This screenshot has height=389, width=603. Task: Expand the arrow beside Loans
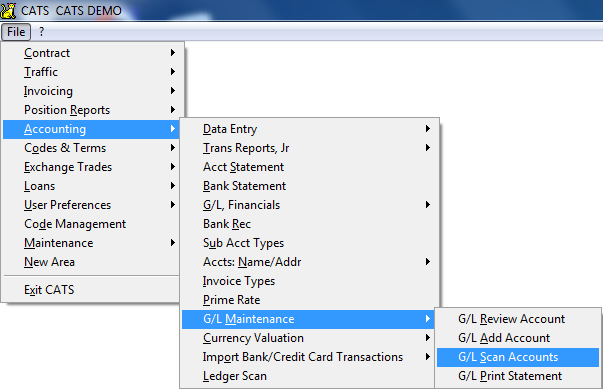173,186
